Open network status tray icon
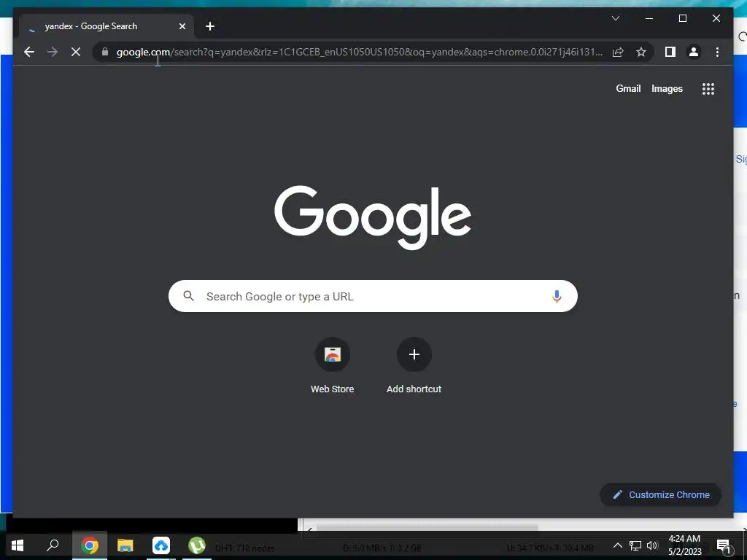747x560 pixels. pos(635,545)
